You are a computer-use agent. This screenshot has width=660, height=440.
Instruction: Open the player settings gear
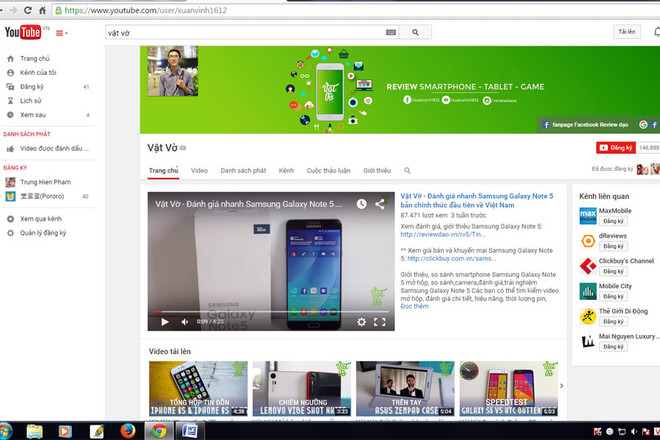pos(361,322)
